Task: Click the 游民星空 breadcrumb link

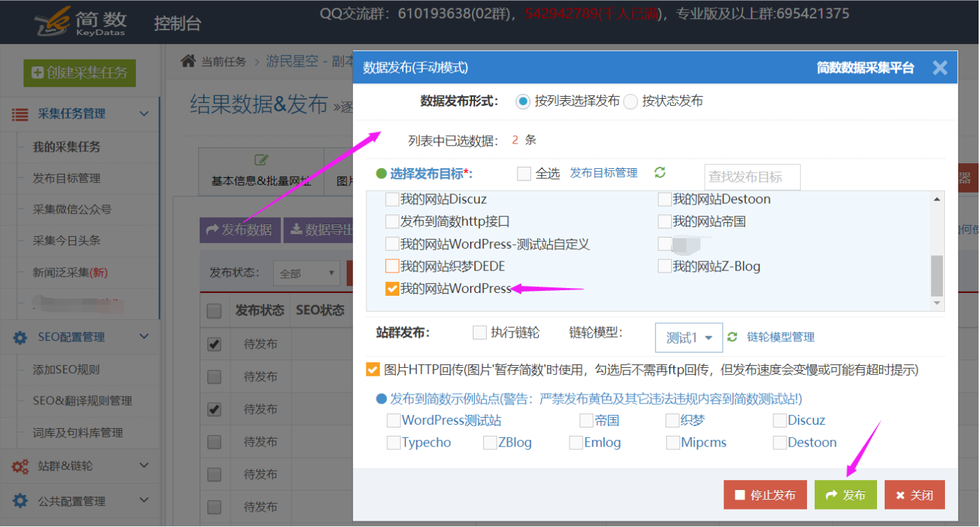Action: pos(310,62)
